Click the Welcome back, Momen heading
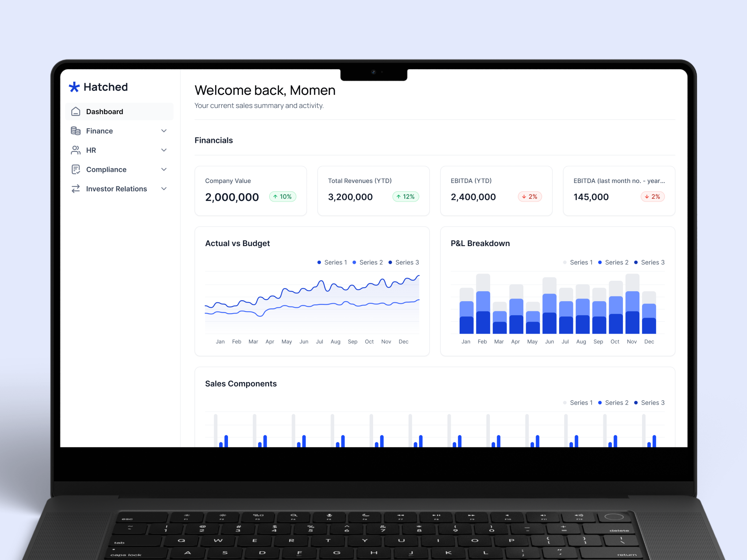747x560 pixels. [x=265, y=90]
